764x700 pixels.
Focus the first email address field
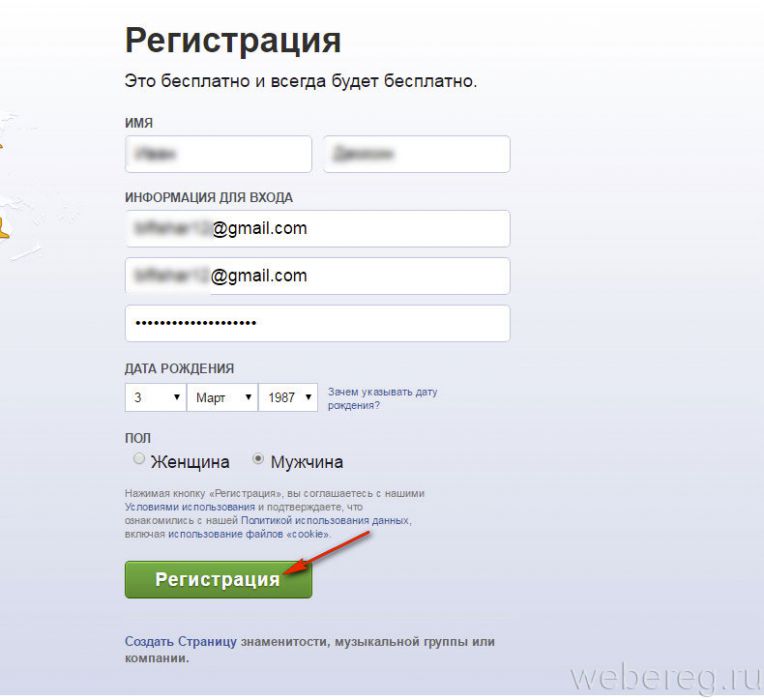click(x=318, y=228)
